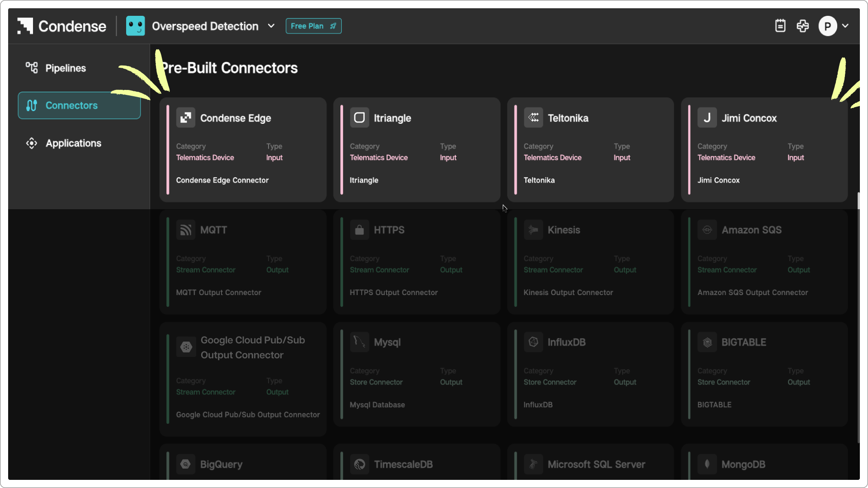This screenshot has height=488, width=868.
Task: Click the Mysql connector icon
Action: pyautogui.click(x=359, y=342)
